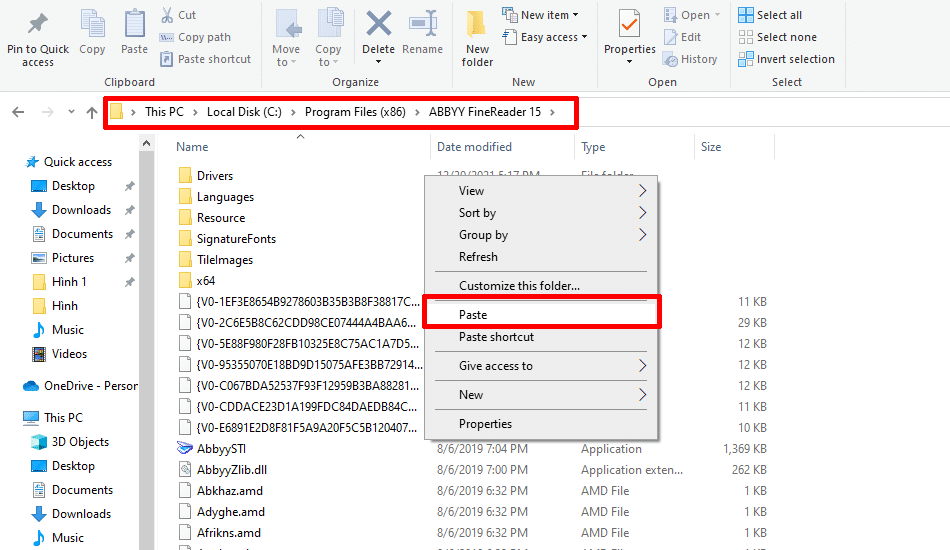Click the Invert selection icon
Screen dimensions: 950x550
(746, 59)
